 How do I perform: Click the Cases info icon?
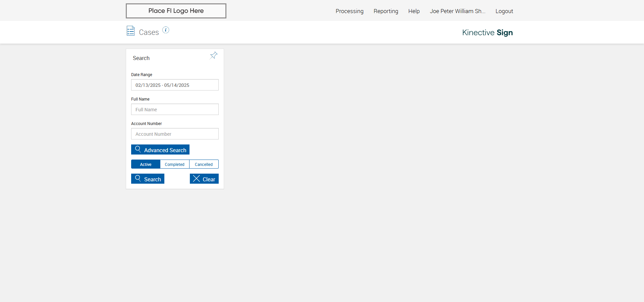[166, 30]
